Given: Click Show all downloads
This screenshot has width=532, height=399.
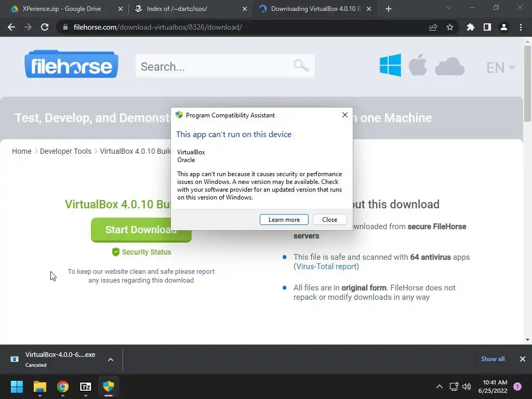Looking at the screenshot, I should (493, 358).
